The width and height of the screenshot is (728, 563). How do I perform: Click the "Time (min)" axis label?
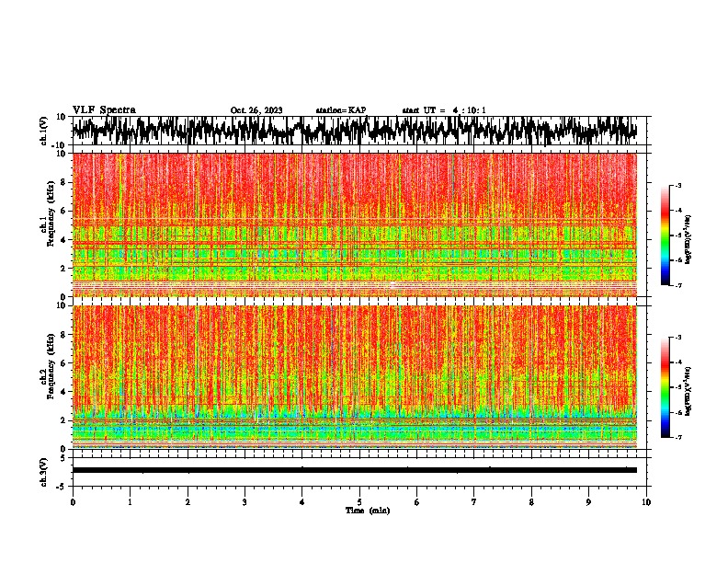[x=368, y=511]
